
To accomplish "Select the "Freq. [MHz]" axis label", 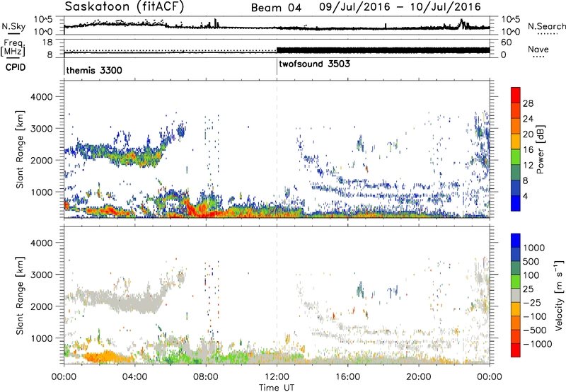I will tap(13, 47).
